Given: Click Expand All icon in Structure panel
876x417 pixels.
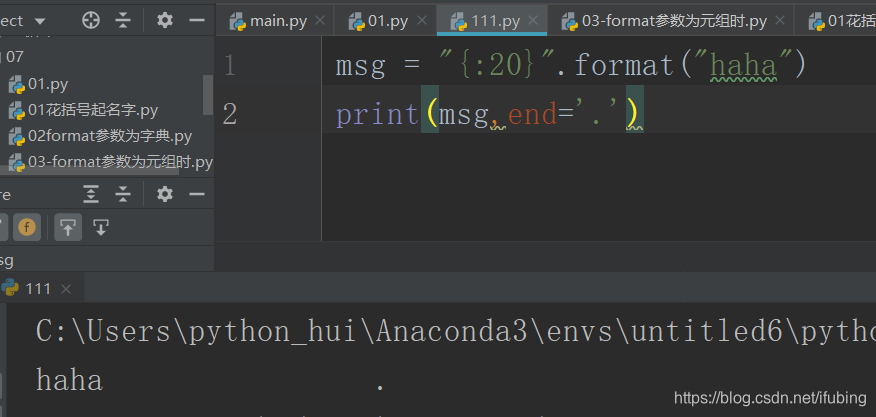Looking at the screenshot, I should [x=91, y=195].
